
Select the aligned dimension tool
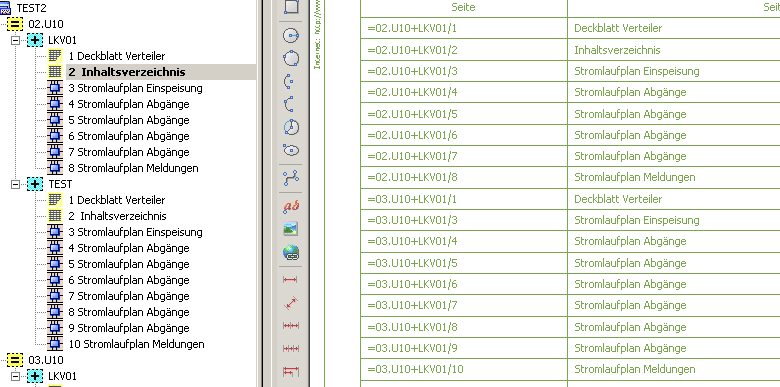click(x=291, y=302)
